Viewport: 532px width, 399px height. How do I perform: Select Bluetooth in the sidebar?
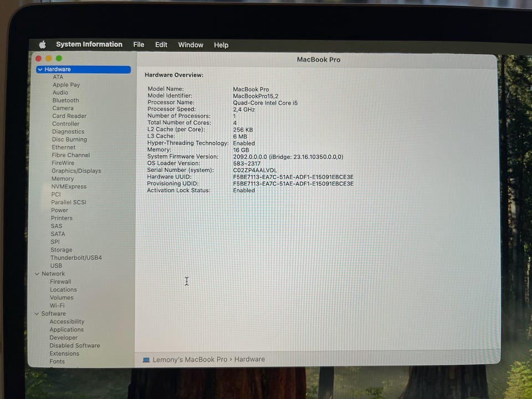[66, 100]
